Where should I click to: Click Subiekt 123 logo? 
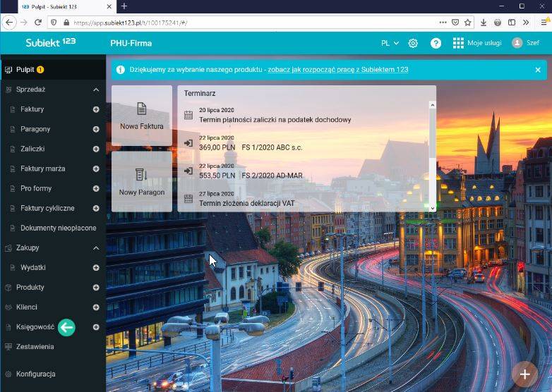tap(50, 42)
